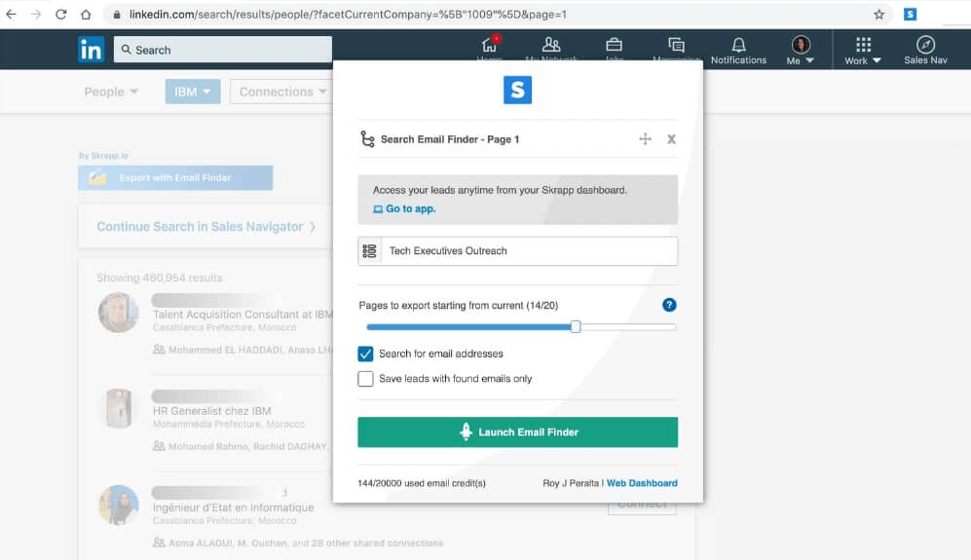This screenshot has height=560, width=971.
Task: Open the Web Dashboard link
Action: tap(642, 483)
